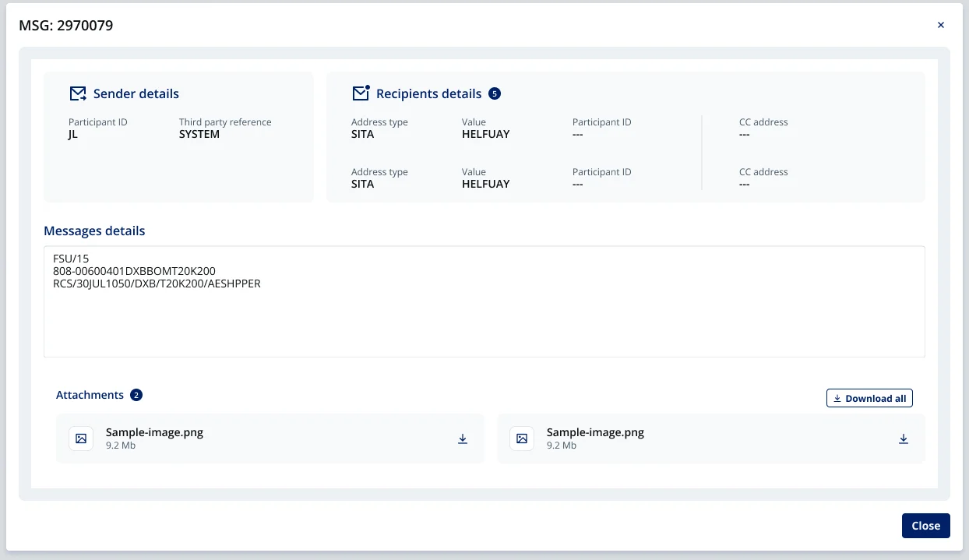The image size is (969, 560).
Task: Click the Recipients details heading
Action: click(x=429, y=93)
